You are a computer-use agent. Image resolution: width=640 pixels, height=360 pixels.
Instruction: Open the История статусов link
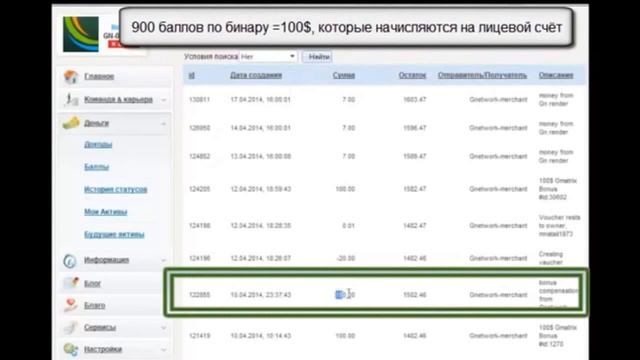[x=116, y=189]
